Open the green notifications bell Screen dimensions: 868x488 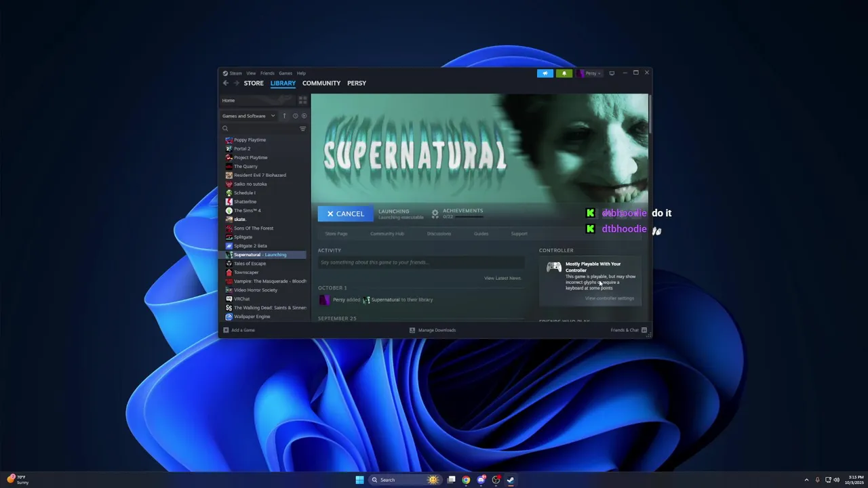(x=564, y=73)
